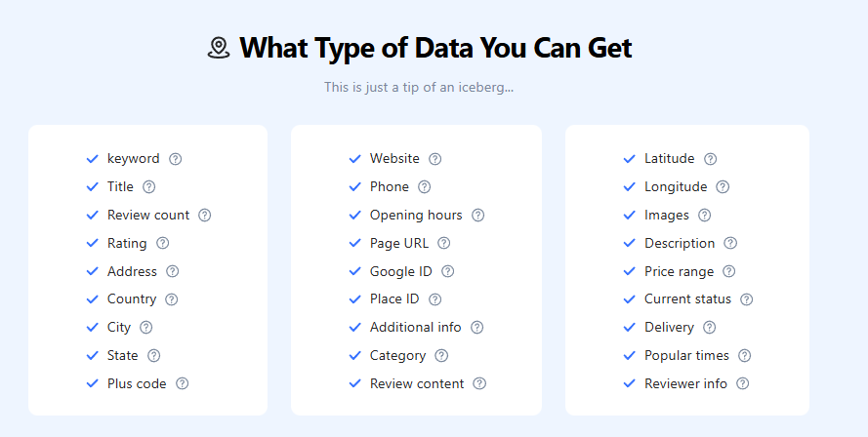Click the checkmark next to Images
The width and height of the screenshot is (868, 437).
(x=630, y=216)
